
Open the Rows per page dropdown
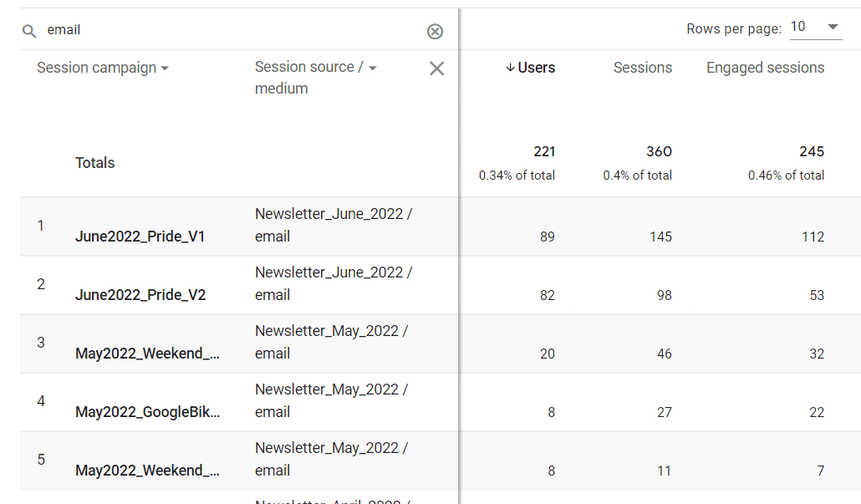tap(815, 27)
